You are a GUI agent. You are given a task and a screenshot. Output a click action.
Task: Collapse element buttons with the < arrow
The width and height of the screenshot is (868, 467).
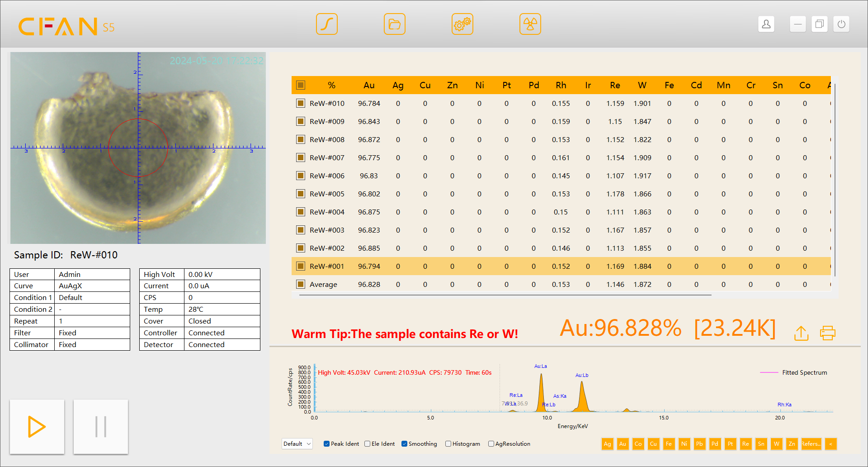[831, 444]
